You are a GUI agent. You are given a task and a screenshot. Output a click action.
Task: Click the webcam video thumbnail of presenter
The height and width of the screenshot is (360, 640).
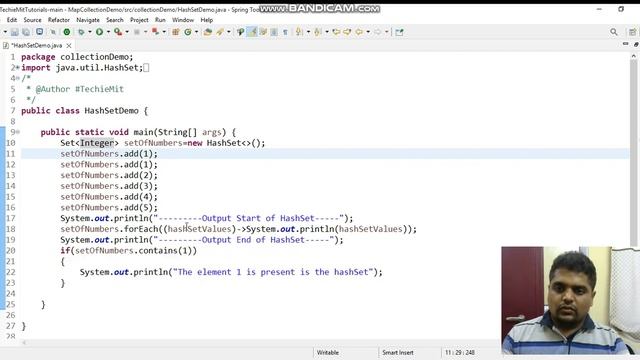[x=570, y=300]
